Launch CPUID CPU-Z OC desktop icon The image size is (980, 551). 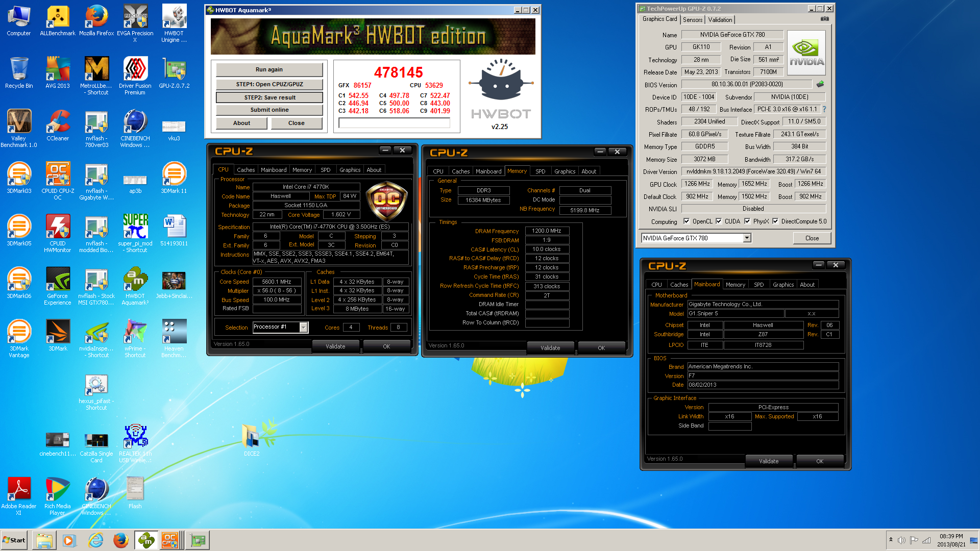pos(58,181)
